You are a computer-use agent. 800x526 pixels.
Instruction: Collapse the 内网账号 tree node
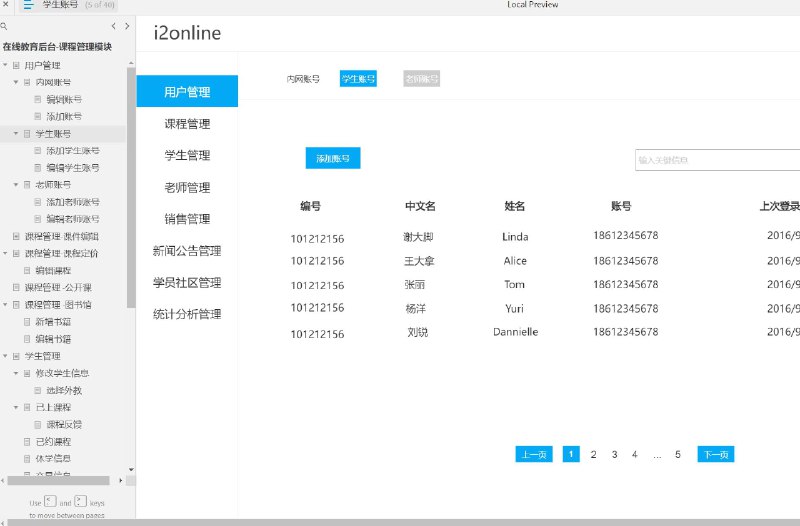(x=16, y=82)
